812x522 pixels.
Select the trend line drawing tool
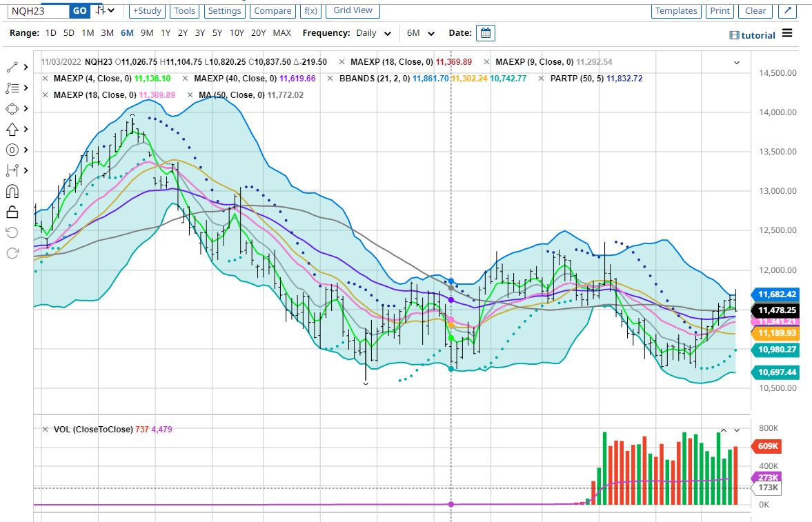coord(12,68)
